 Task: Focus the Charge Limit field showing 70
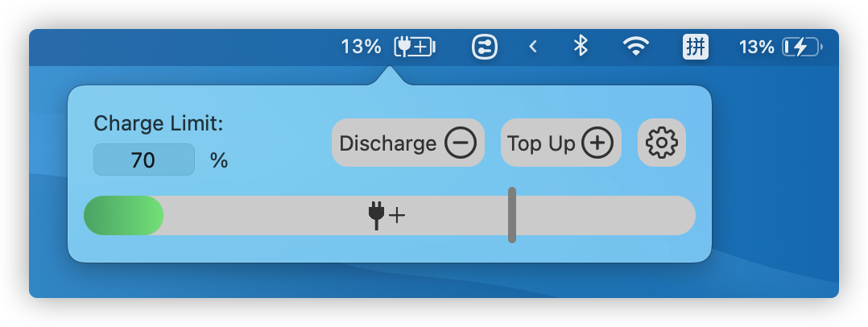[x=144, y=160]
